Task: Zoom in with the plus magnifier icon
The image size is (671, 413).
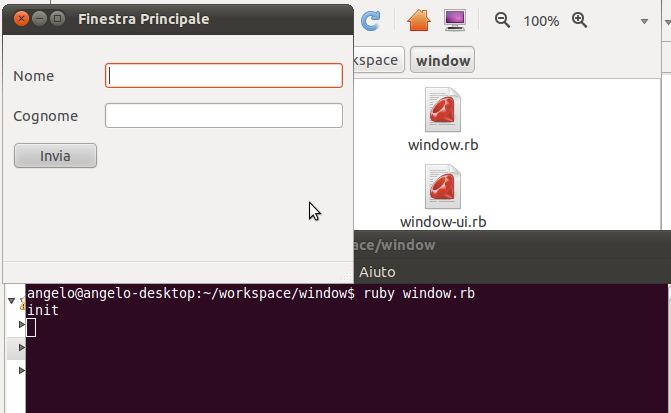Action: pyautogui.click(x=579, y=20)
